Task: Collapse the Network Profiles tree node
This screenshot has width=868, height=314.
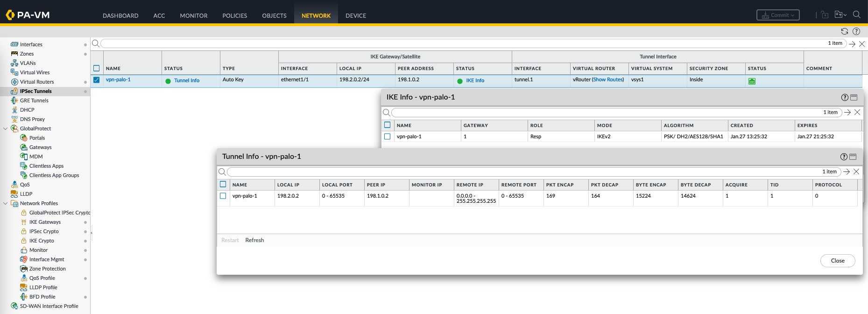Action: coord(6,203)
